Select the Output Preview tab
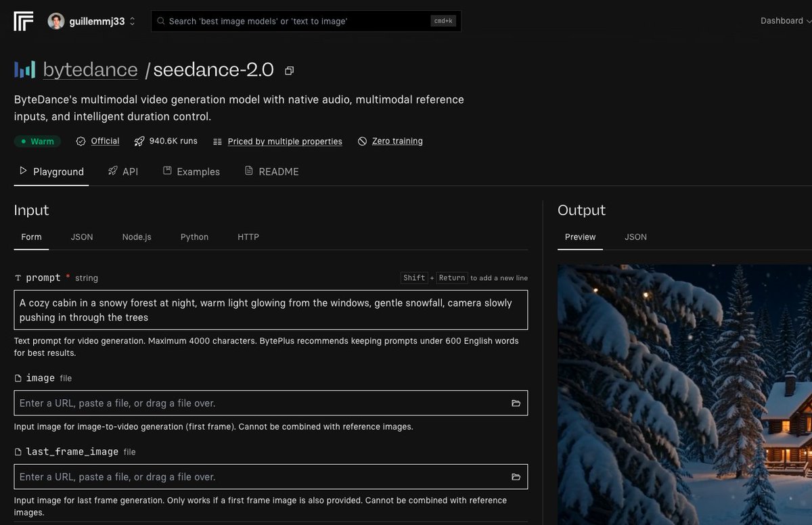 581,237
